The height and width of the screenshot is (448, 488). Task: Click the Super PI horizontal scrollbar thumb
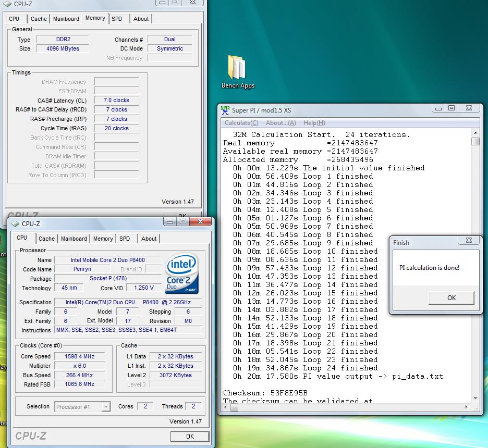point(234,407)
